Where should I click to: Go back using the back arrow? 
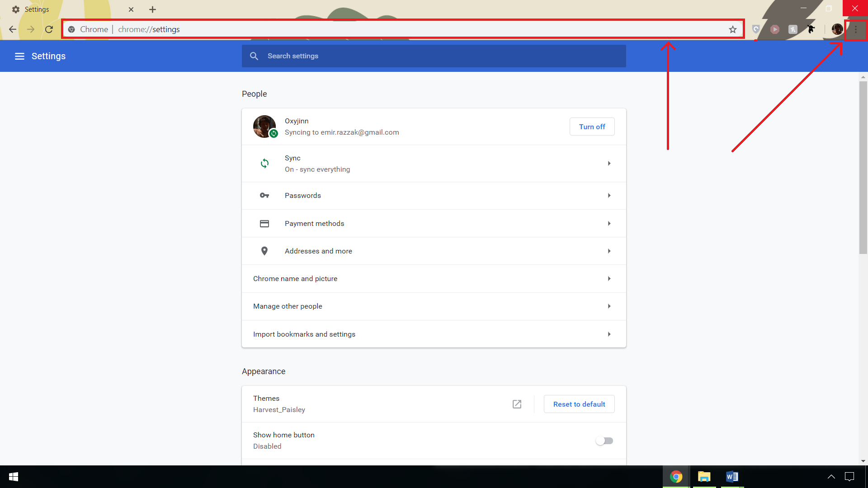coord(13,29)
